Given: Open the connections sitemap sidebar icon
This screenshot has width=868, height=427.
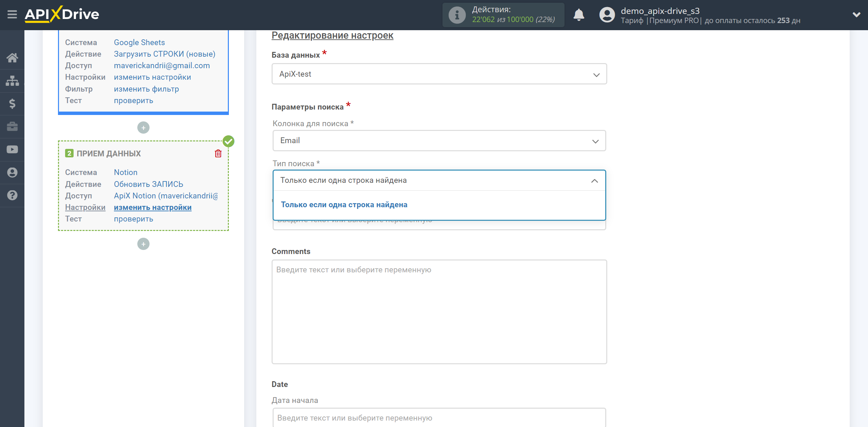Looking at the screenshot, I should tap(12, 81).
